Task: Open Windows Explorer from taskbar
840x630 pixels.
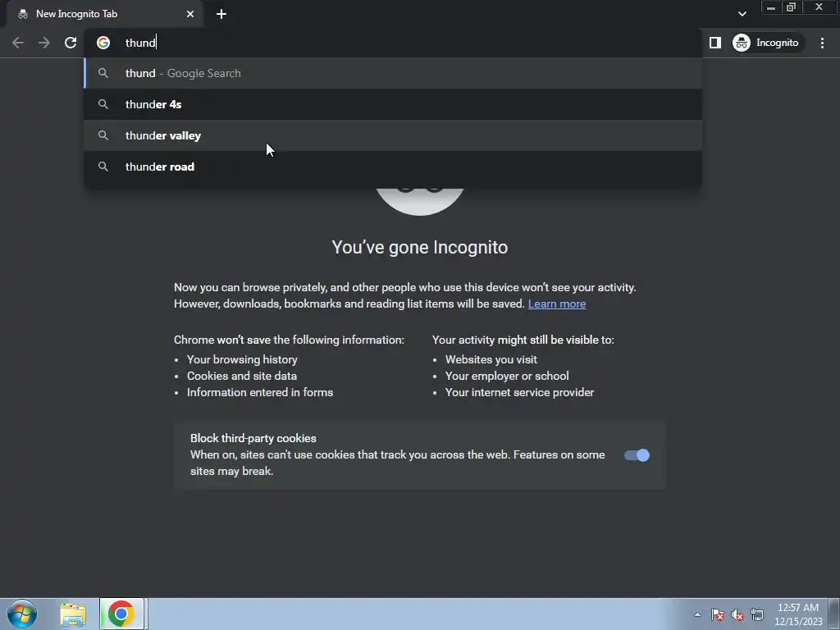Action: tap(73, 614)
